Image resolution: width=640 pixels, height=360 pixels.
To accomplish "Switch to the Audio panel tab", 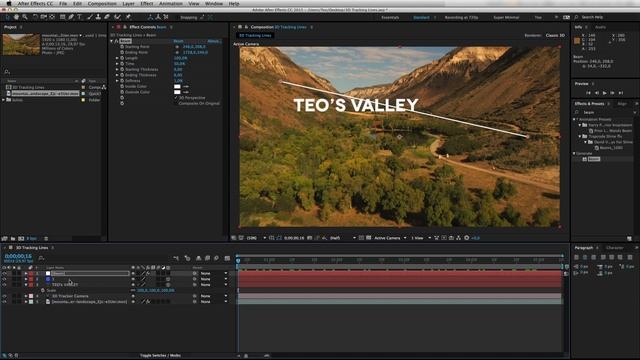I will click(x=600, y=27).
